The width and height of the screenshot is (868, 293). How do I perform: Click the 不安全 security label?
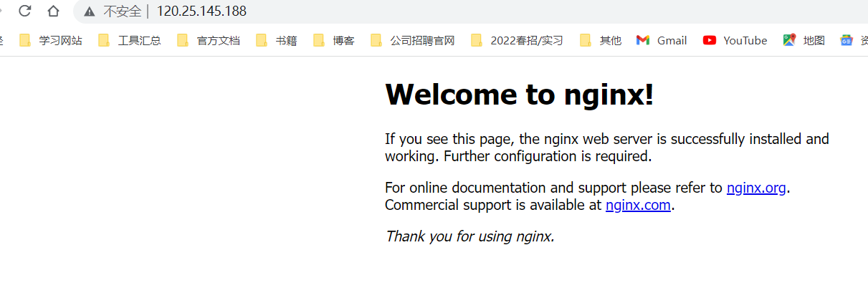(x=122, y=11)
